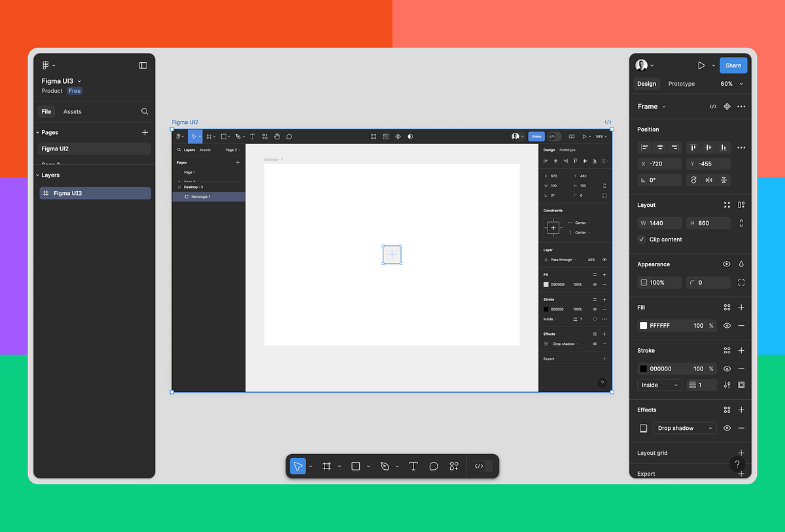Image resolution: width=785 pixels, height=532 pixels.
Task: Open the Drop shadow effect type dropdown
Action: (685, 428)
